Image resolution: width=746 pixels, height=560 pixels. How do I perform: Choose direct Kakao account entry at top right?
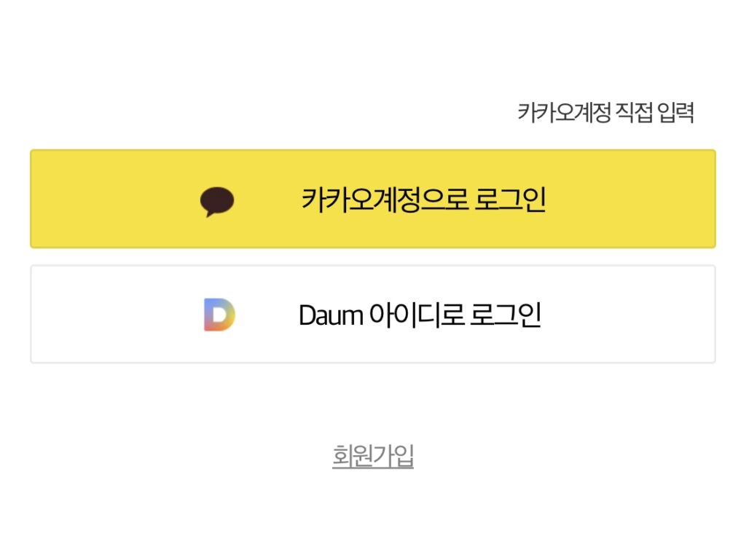pos(605,113)
